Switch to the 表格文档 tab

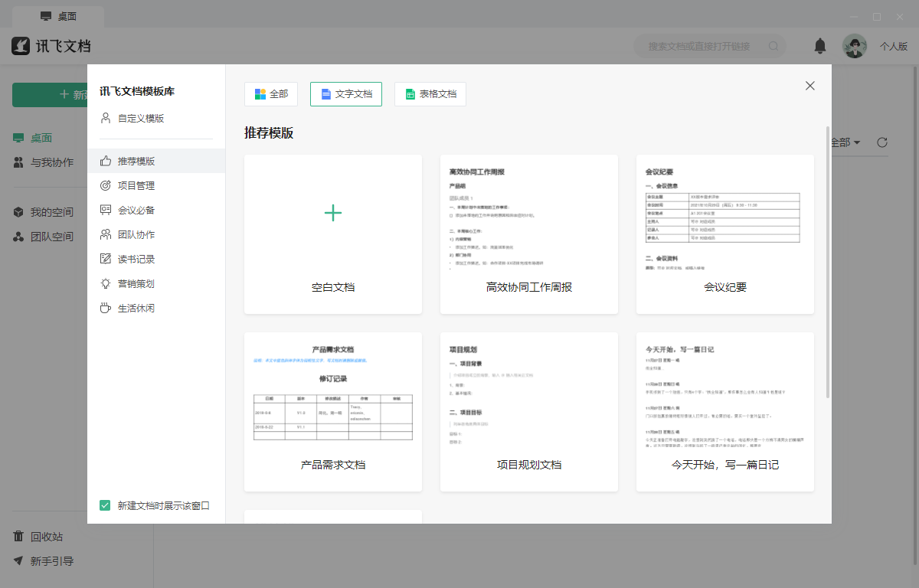[x=430, y=94]
